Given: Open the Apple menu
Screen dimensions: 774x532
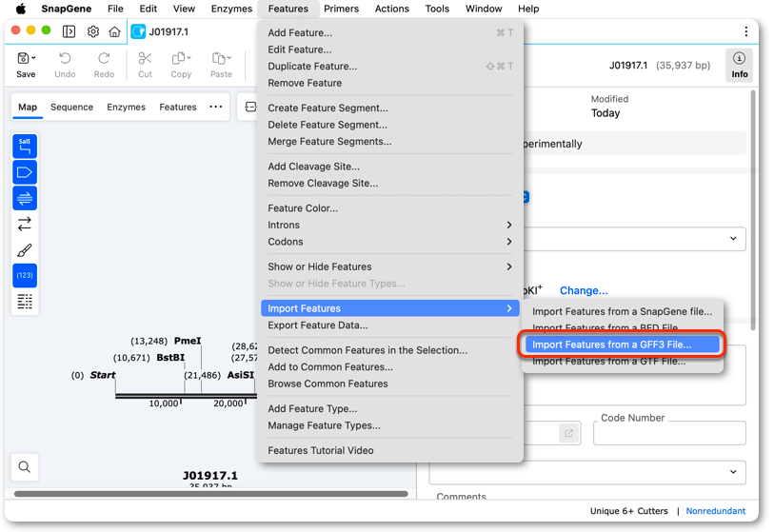Looking at the screenshot, I should click(20, 9).
